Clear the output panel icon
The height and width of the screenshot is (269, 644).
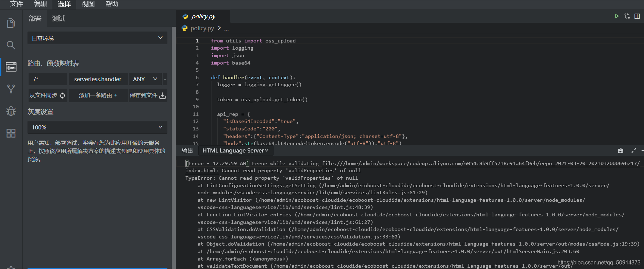point(621,150)
